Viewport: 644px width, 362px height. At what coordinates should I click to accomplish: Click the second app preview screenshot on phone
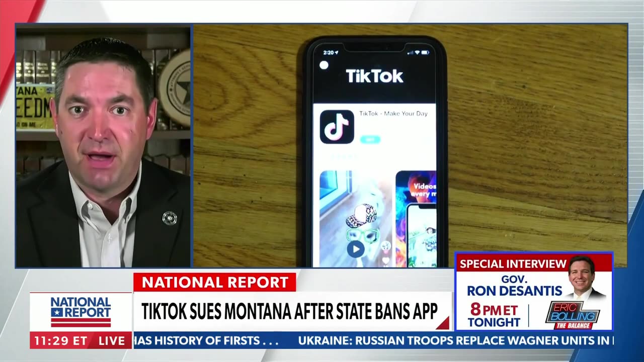click(x=416, y=219)
